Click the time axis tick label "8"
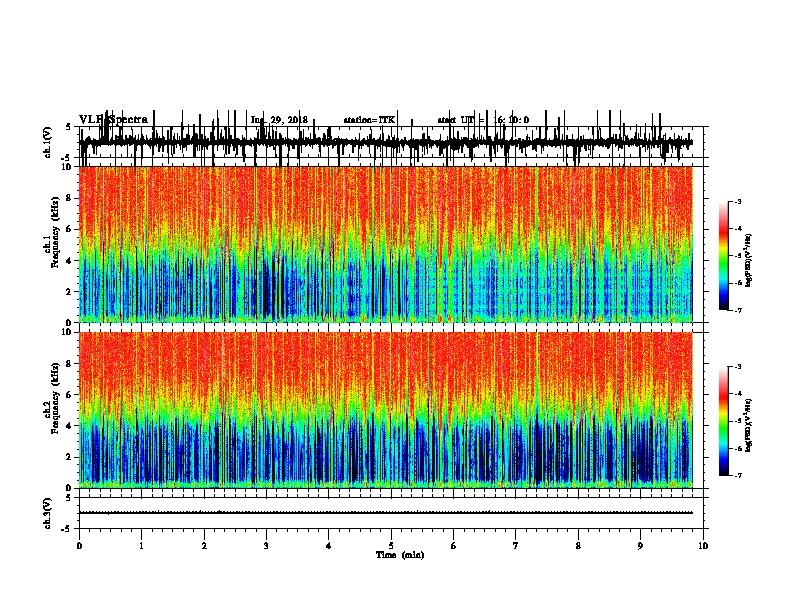This screenshot has width=792, height=612. (578, 546)
